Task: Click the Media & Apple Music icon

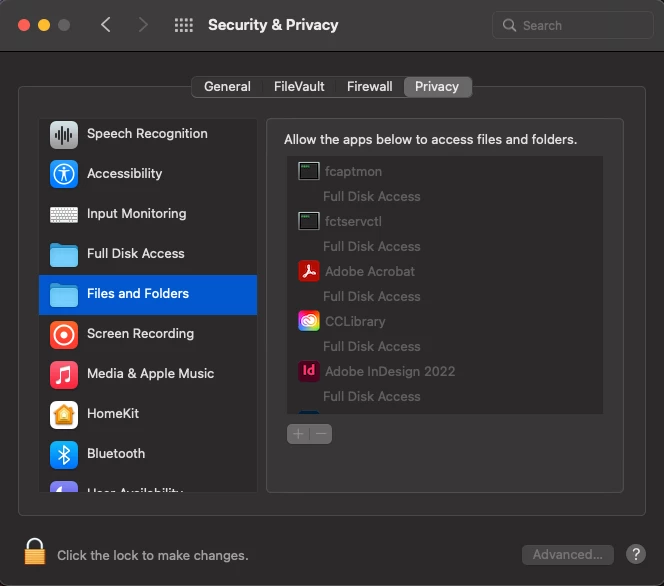Action: pos(64,375)
